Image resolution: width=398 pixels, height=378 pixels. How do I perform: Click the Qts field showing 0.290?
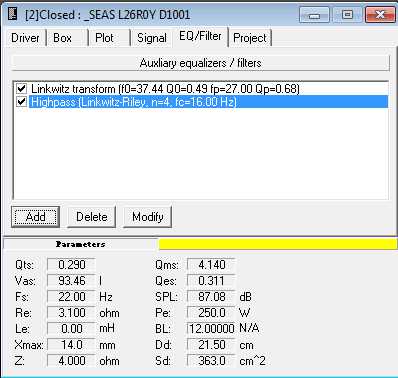pyautogui.click(x=71, y=265)
